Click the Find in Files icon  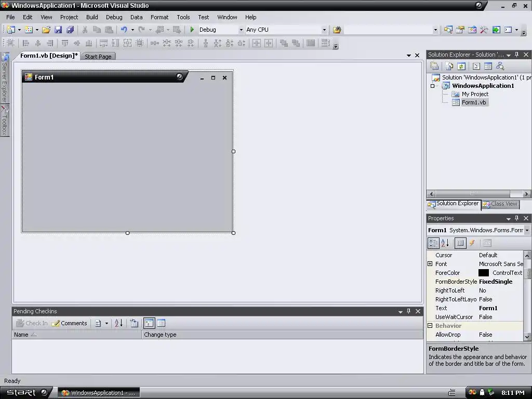(x=337, y=30)
